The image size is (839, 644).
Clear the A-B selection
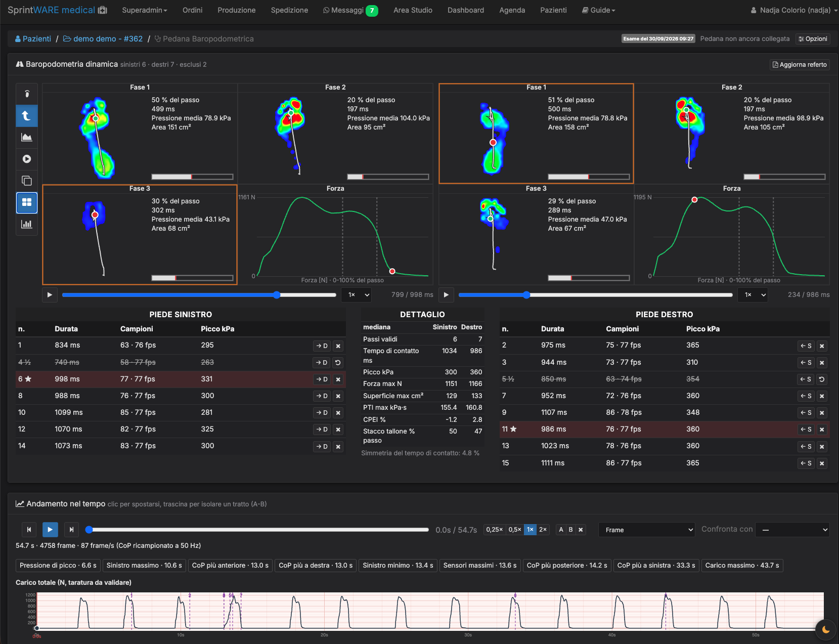point(581,530)
